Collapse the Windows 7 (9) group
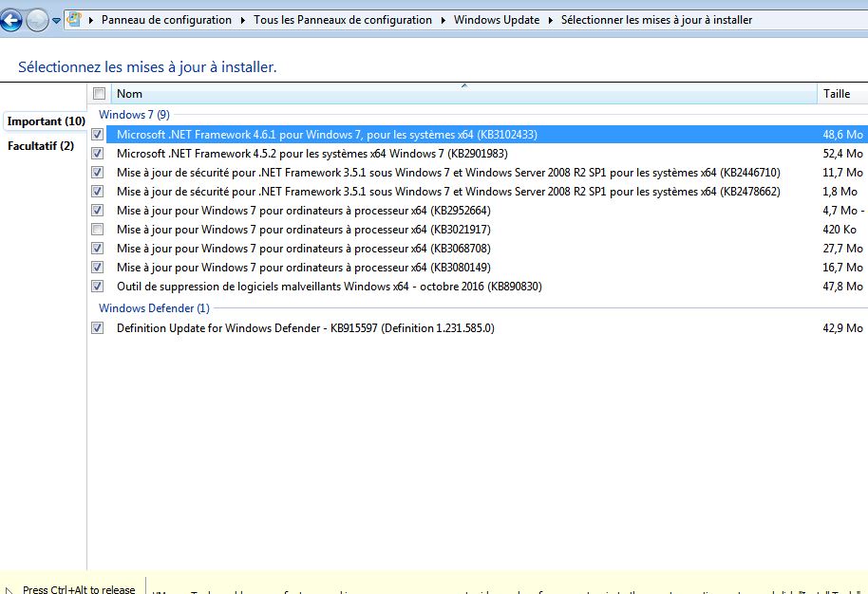Viewport: 868px width, 594px height. pos(134,115)
